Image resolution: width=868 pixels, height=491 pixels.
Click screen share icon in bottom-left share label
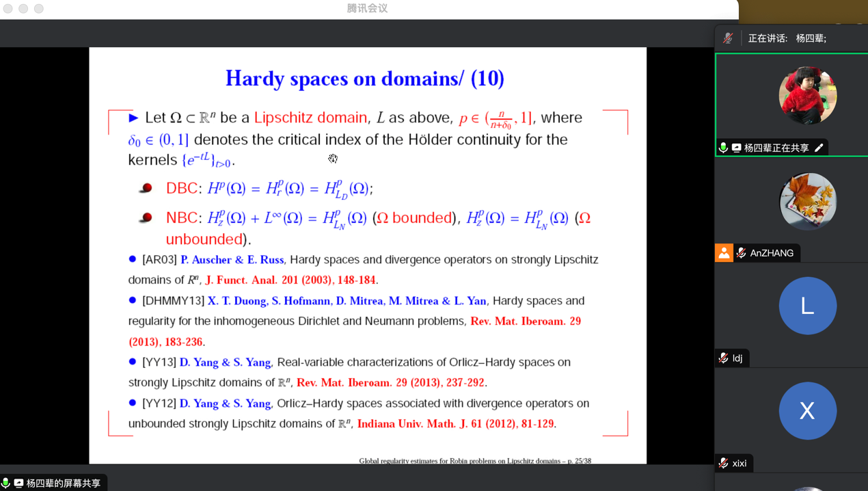[18, 483]
